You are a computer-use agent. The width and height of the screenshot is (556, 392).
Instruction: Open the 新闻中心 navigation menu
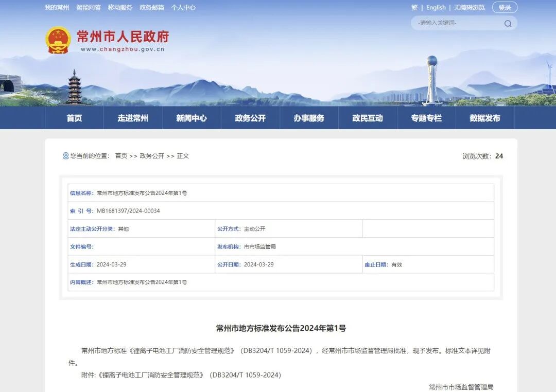pyautogui.click(x=192, y=118)
